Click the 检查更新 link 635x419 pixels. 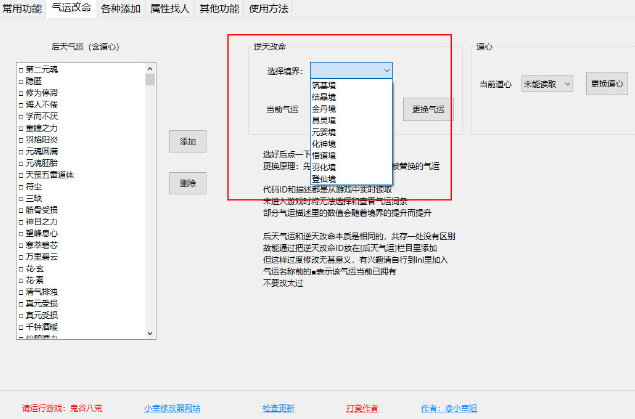(278, 408)
